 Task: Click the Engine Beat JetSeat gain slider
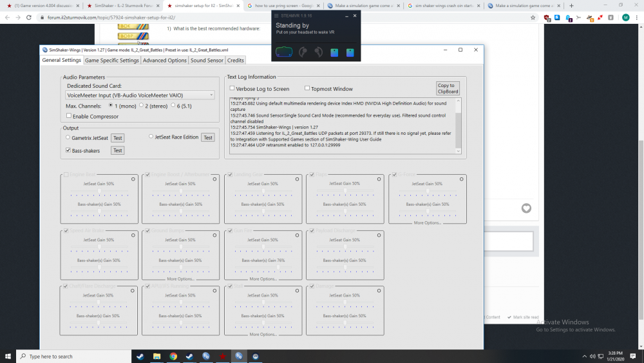99,191
